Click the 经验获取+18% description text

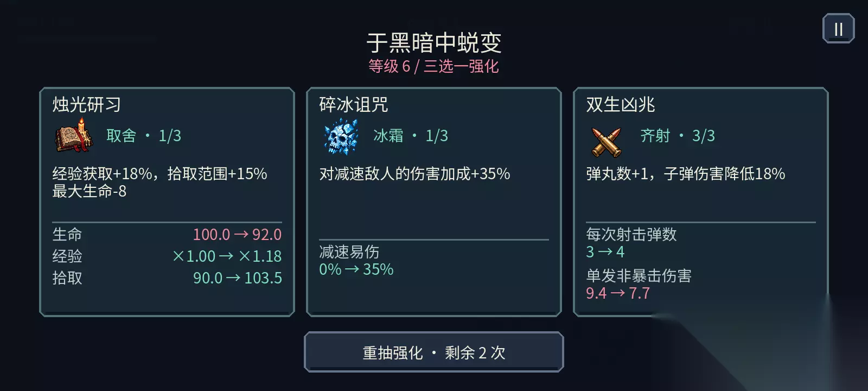pyautogui.click(x=102, y=174)
